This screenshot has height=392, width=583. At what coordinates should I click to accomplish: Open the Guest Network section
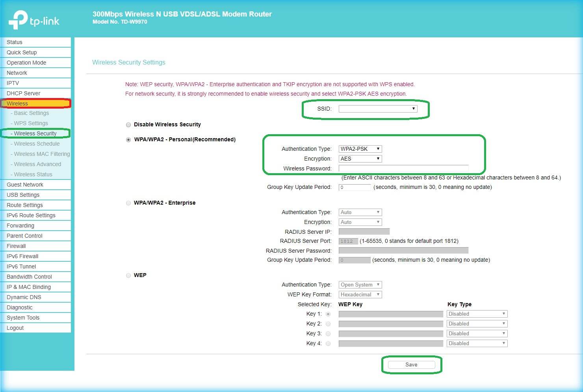(25, 185)
